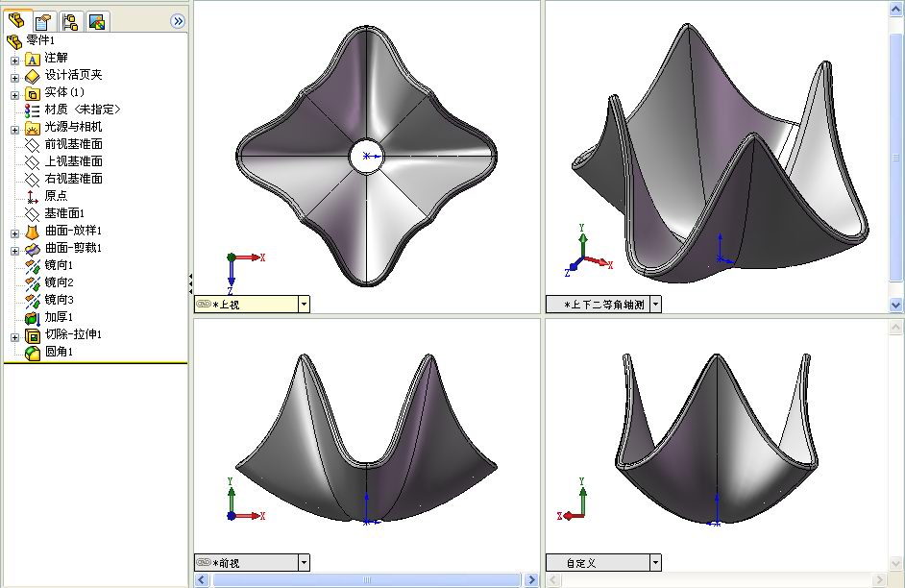Screen dimensions: 905x588
Task: Toggle the link icon on *上视 viewport
Action: 204,304
